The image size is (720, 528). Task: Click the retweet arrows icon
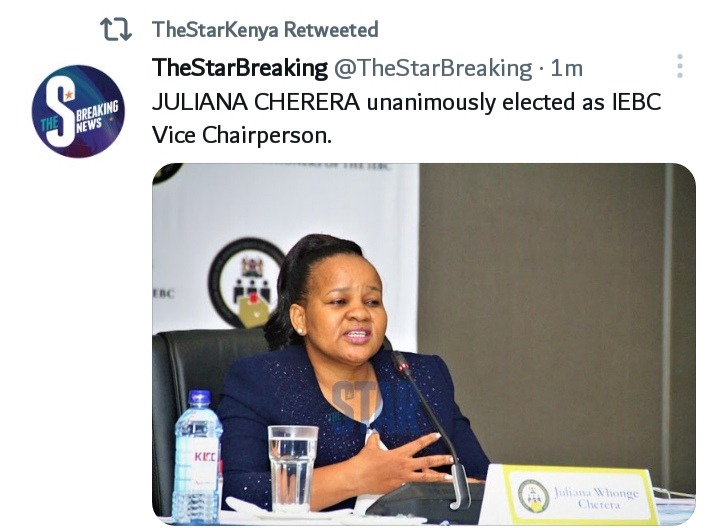[116, 30]
